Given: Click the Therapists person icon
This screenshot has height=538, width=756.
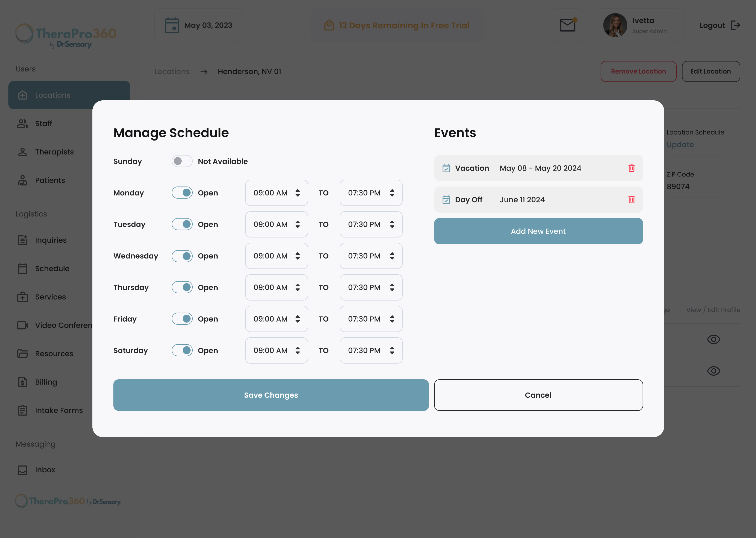Looking at the screenshot, I should click(23, 152).
